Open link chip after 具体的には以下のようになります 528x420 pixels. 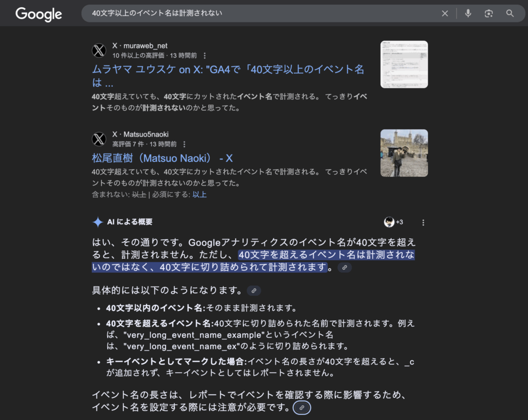pyautogui.click(x=254, y=291)
